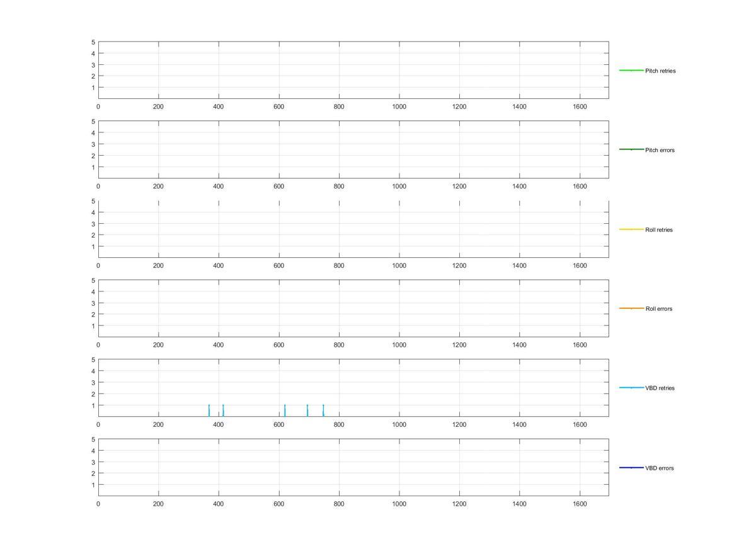Click the orange Roll errors legend line
Image resolution: width=756 pixels, height=558 pixels.
[x=631, y=308]
